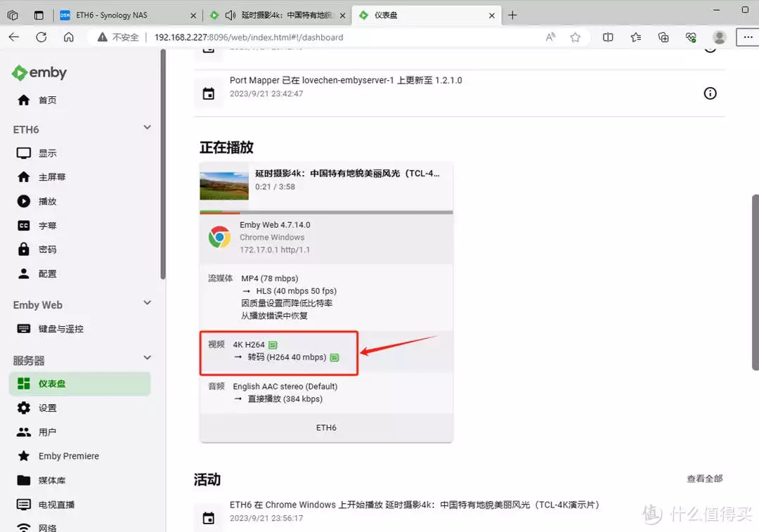This screenshot has height=532, width=759.
Task: Click the Emby logo
Action: point(39,72)
